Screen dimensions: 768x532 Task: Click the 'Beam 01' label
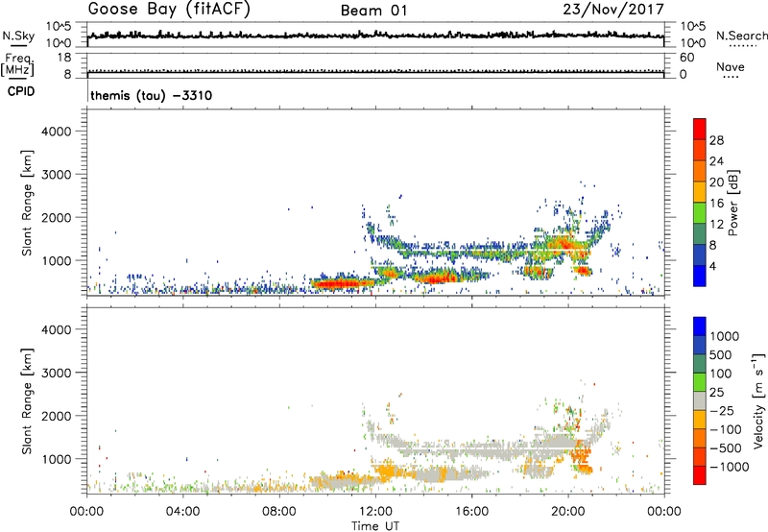pyautogui.click(x=373, y=11)
